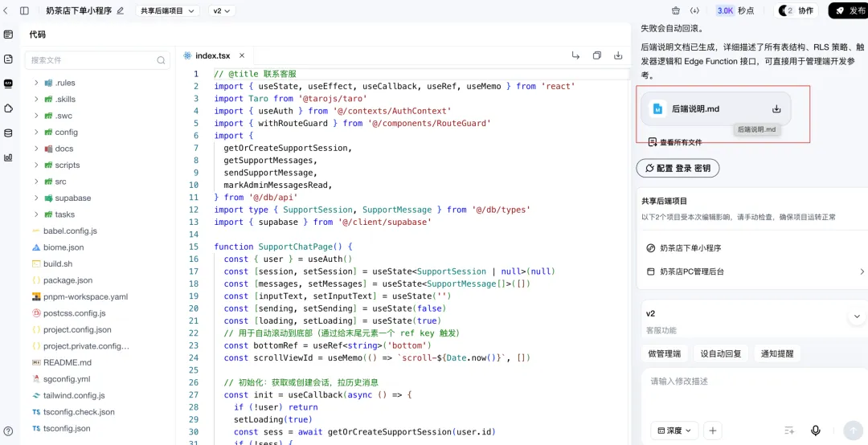The height and width of the screenshot is (445, 868).
Task: Open package.json file
Action: [68, 280]
